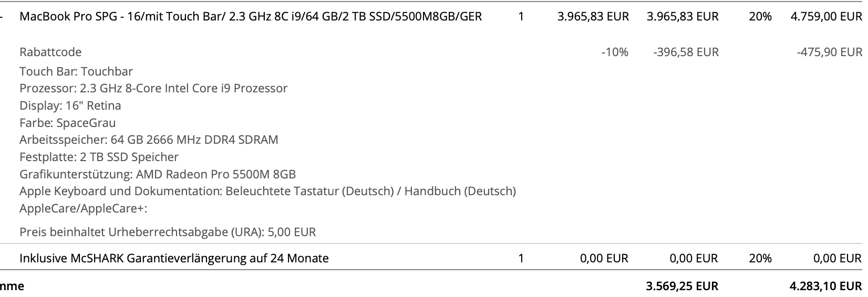Select the 3.965,83 EUR unit price
This screenshot has width=868, height=297.
coord(593,16)
